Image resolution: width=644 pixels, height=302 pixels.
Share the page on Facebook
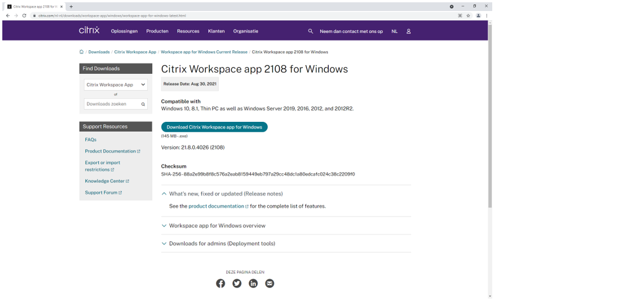click(x=220, y=283)
